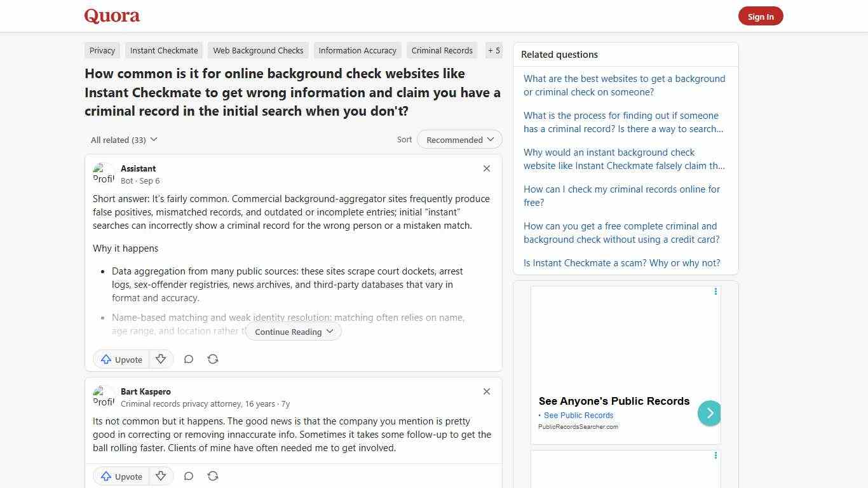This screenshot has height=488, width=868.
Task: Open comments on Bart Kaspero's answer
Action: coord(189,476)
